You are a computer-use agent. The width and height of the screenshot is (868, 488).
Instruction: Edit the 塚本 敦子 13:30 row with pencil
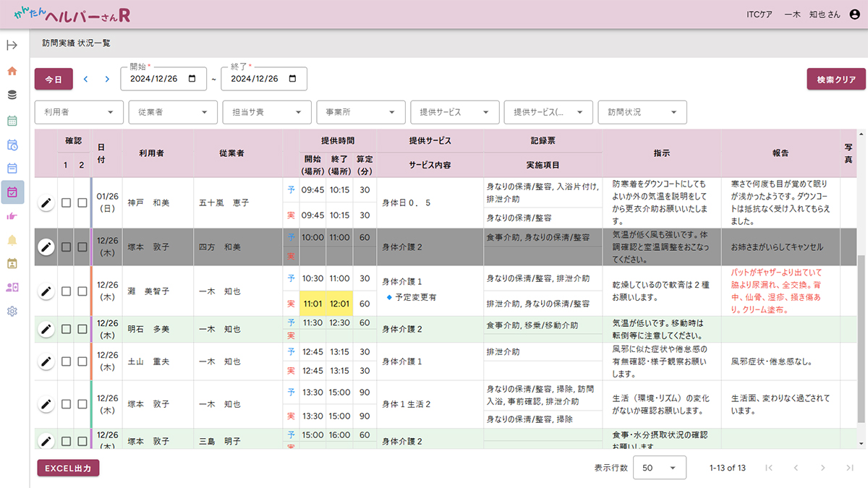click(x=46, y=404)
